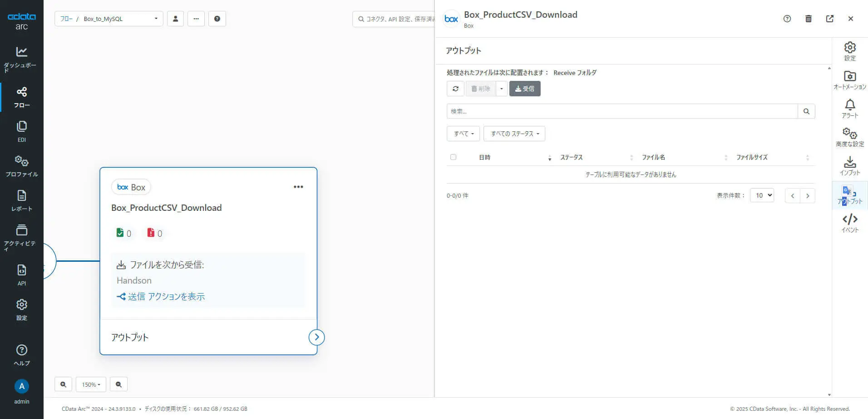Click the search magnifier button beside search field

coord(806,111)
